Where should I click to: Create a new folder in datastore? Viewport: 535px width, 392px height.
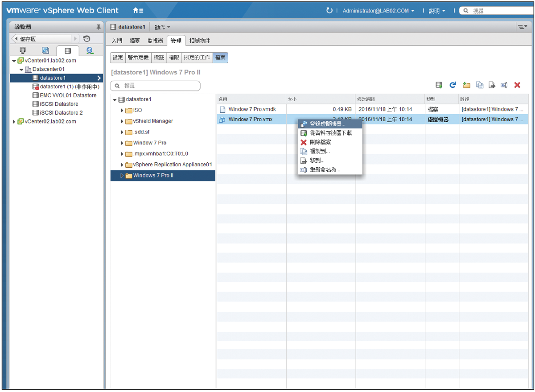(x=467, y=85)
